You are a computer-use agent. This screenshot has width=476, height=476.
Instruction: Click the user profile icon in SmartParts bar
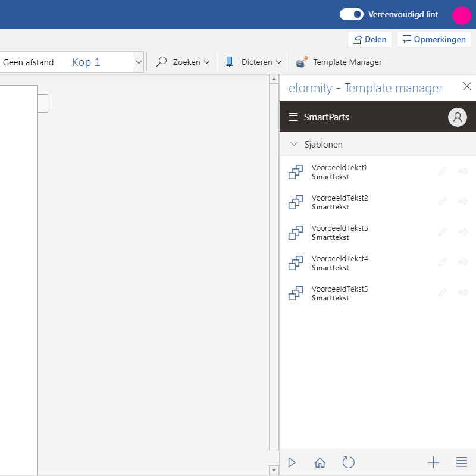tap(457, 117)
